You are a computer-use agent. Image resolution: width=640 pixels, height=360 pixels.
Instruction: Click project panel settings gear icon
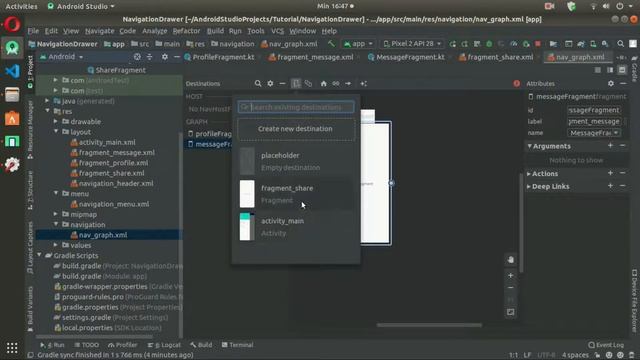click(x=164, y=57)
